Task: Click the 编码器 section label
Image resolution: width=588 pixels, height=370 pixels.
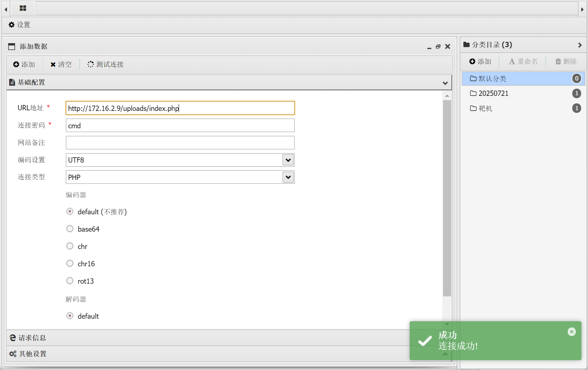Action: (76, 195)
